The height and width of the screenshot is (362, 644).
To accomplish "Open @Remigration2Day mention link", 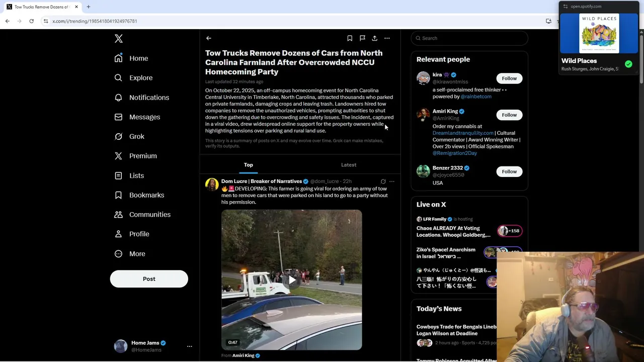I will tap(454, 153).
